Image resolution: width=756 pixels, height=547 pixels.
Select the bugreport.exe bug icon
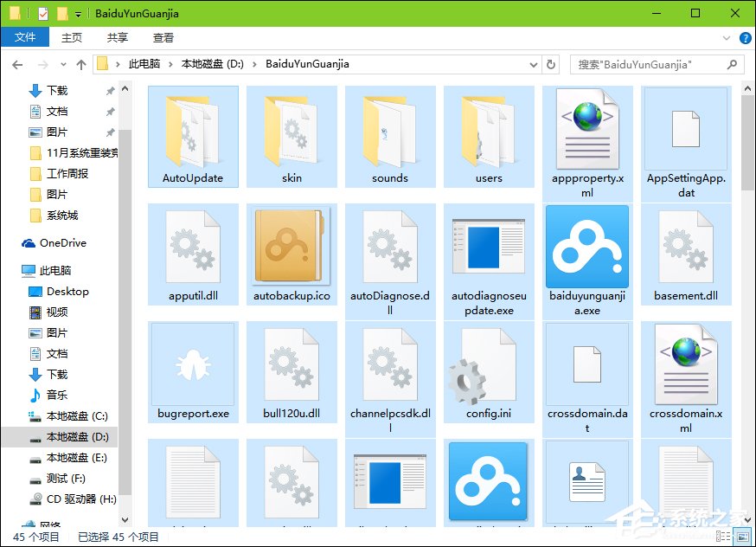192,364
